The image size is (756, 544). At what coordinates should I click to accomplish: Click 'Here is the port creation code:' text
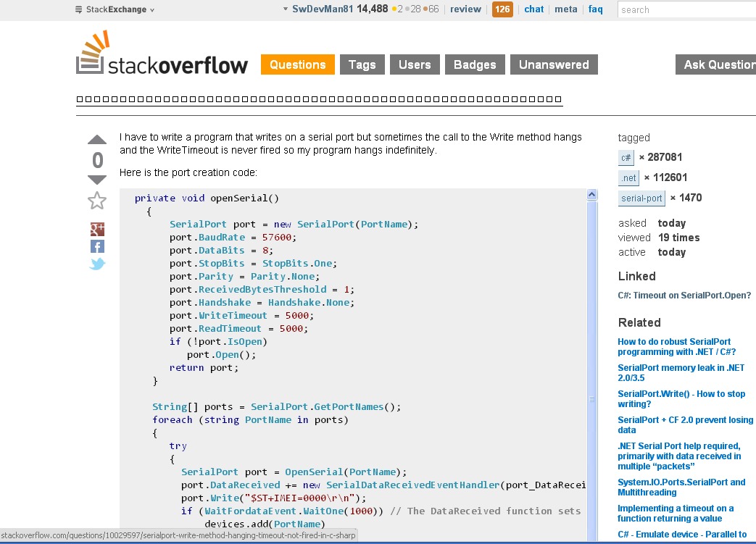click(188, 172)
